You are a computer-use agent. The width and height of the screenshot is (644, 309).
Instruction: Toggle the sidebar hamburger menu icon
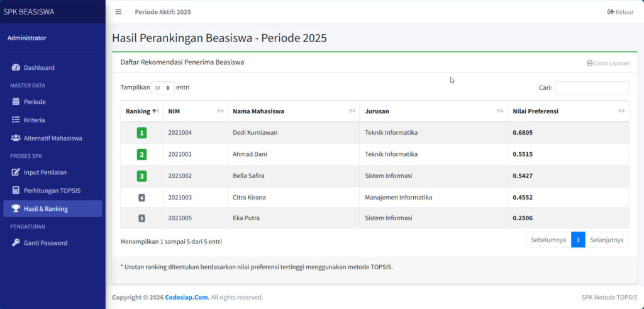(x=118, y=12)
